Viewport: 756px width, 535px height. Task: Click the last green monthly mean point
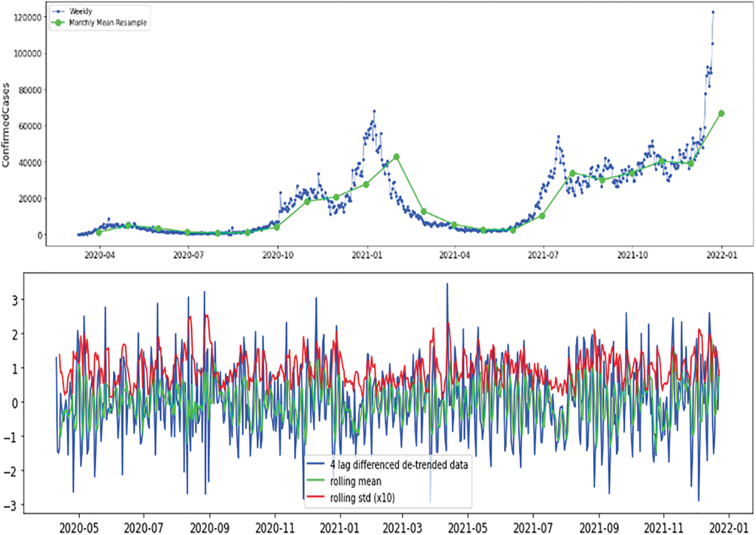click(x=721, y=114)
